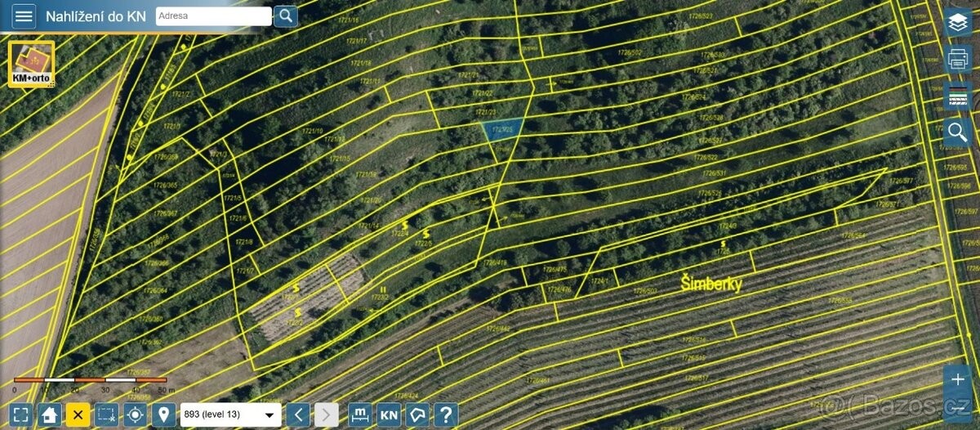This screenshot has width=980, height=430.
Task: Click the map scale bar
Action: click(x=90, y=381)
